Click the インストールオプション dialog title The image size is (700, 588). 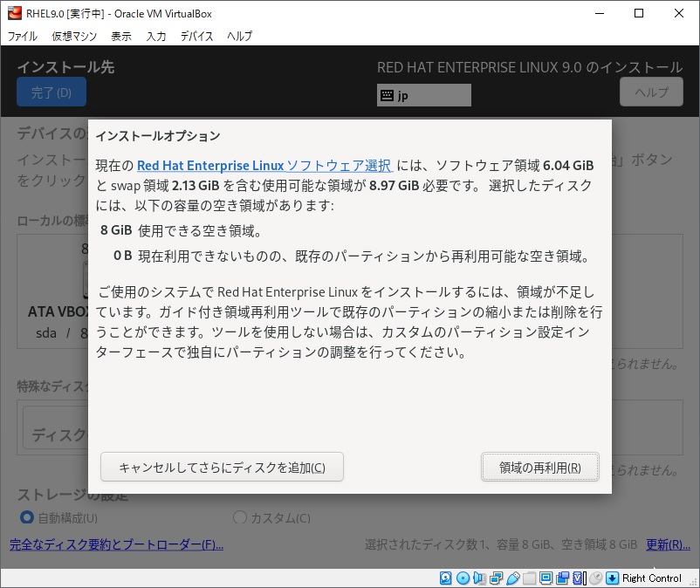158,135
